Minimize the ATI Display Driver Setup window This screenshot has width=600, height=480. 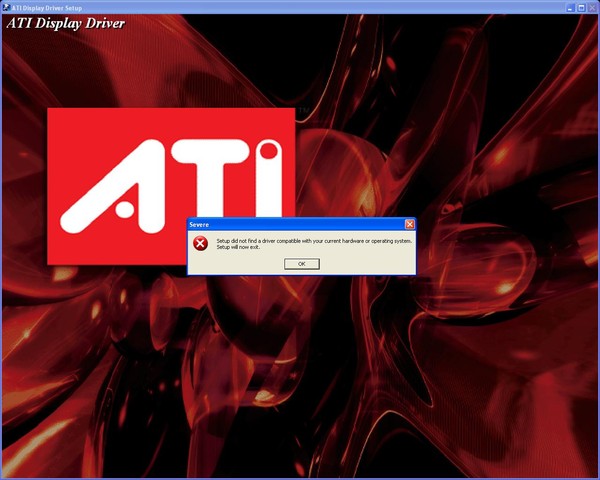click(x=571, y=8)
